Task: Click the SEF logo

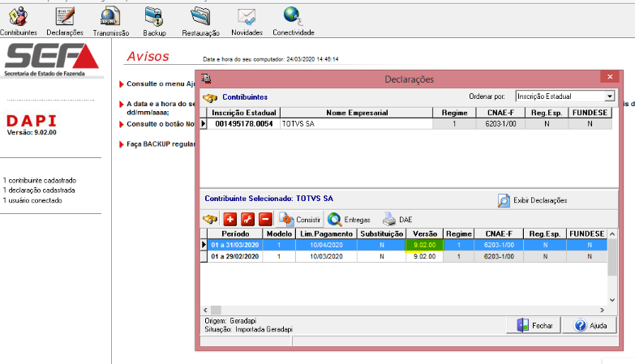Action: point(51,59)
